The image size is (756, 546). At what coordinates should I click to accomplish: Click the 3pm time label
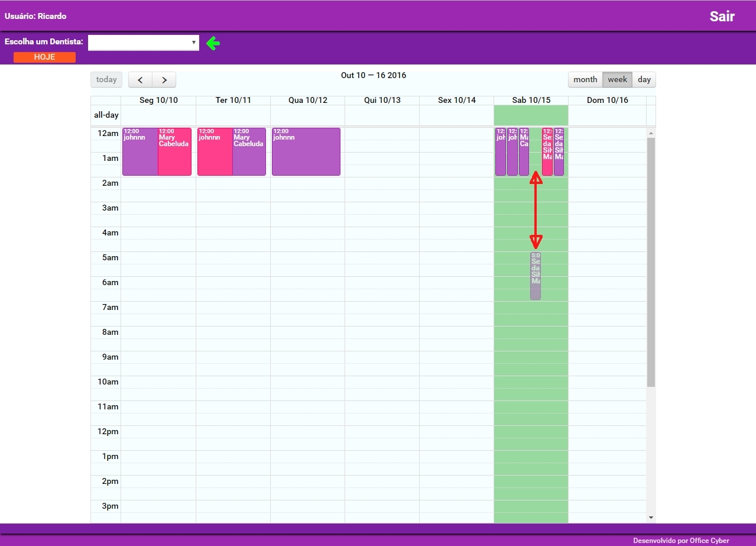tap(110, 506)
